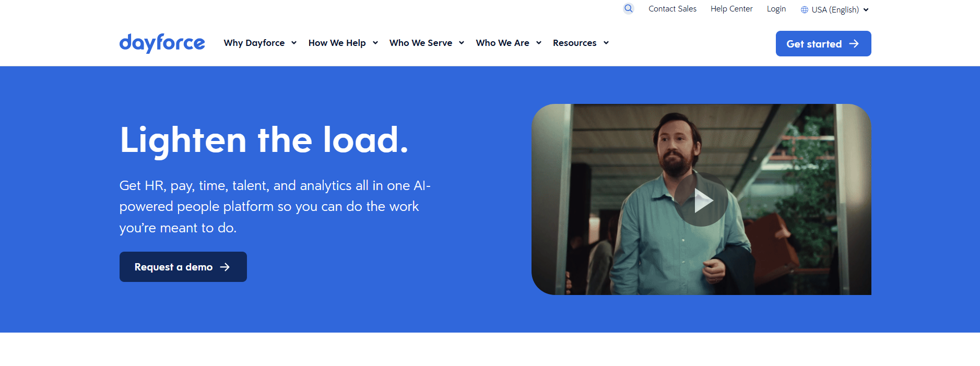Go to the Login page
Viewport: 980px width, 366px height.
[x=776, y=9]
